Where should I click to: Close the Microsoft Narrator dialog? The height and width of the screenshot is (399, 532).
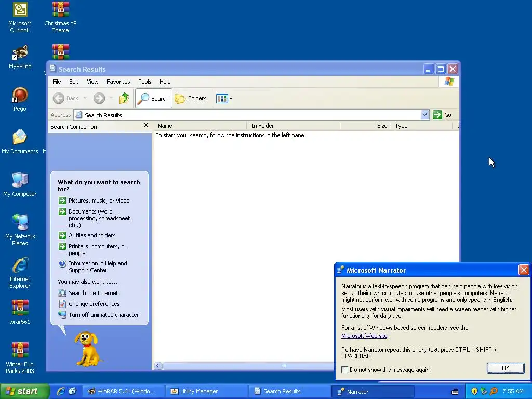pyautogui.click(x=524, y=270)
